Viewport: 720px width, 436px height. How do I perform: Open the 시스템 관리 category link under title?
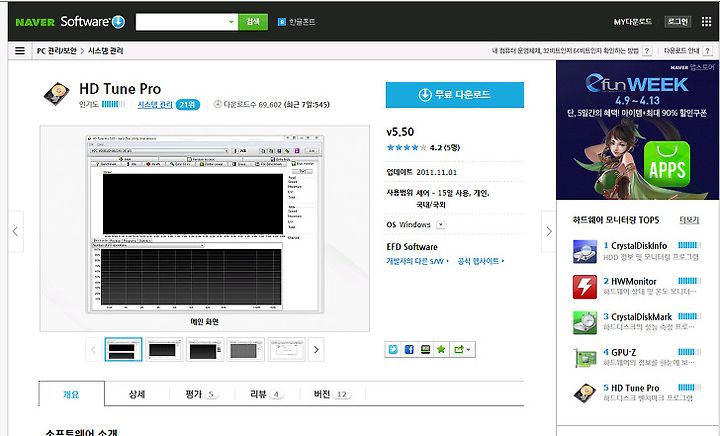155,105
